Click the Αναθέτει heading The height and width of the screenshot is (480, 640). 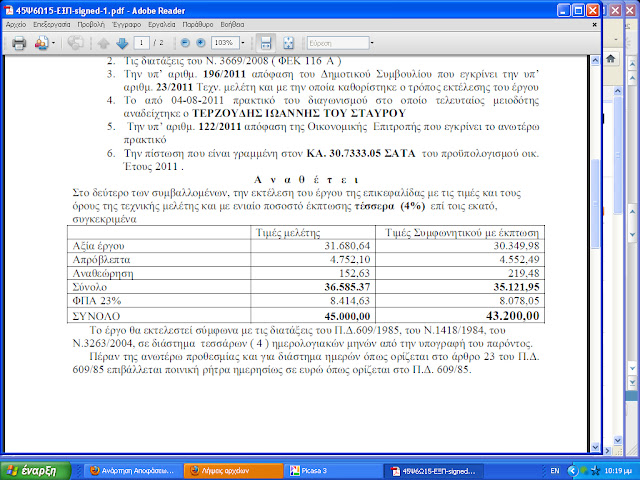pyautogui.click(x=306, y=180)
